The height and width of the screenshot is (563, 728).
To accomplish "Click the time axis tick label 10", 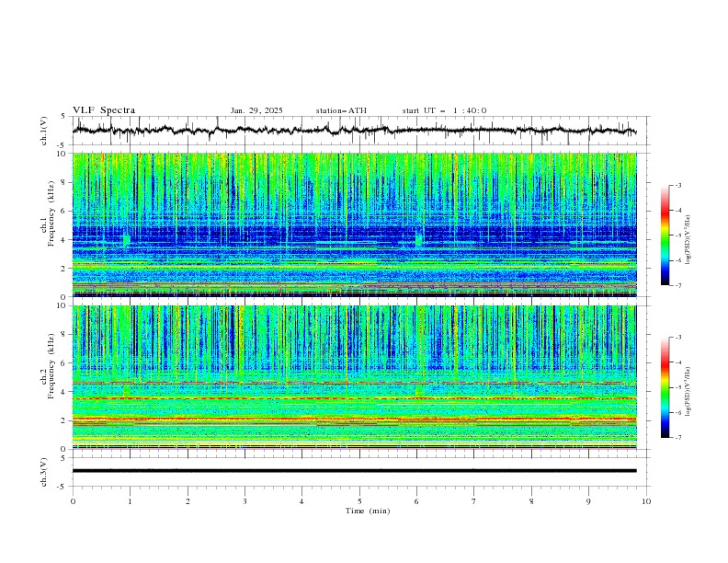I will (646, 501).
